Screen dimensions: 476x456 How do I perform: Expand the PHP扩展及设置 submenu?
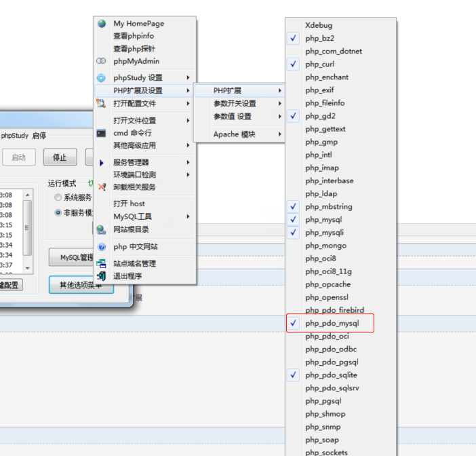(x=189, y=90)
